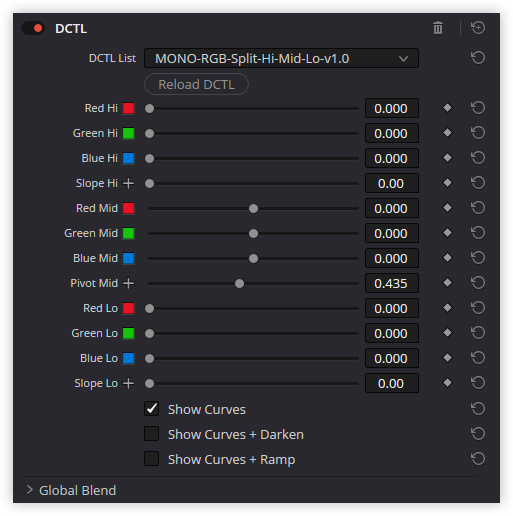Reset the Show Curves checkbox
Viewport: 513px width, 516px height.
click(x=478, y=409)
